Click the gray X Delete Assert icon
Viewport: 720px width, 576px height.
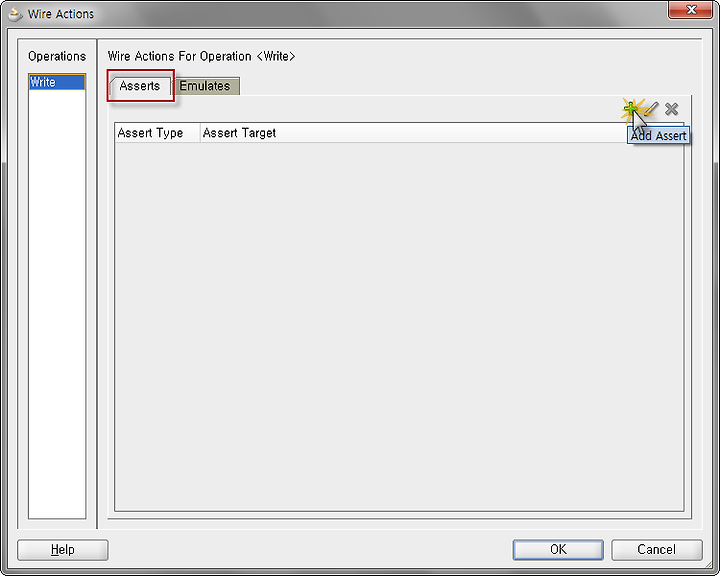point(671,109)
